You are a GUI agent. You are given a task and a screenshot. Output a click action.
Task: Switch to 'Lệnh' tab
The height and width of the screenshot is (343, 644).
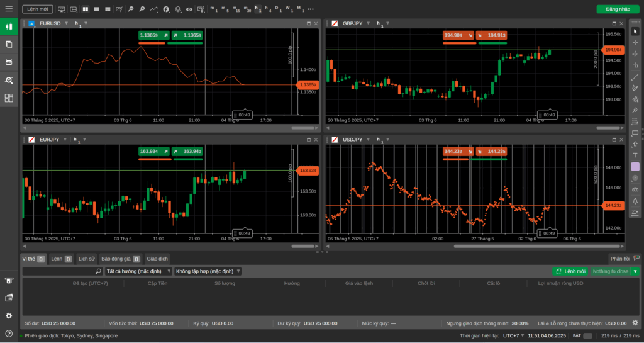tap(61, 259)
